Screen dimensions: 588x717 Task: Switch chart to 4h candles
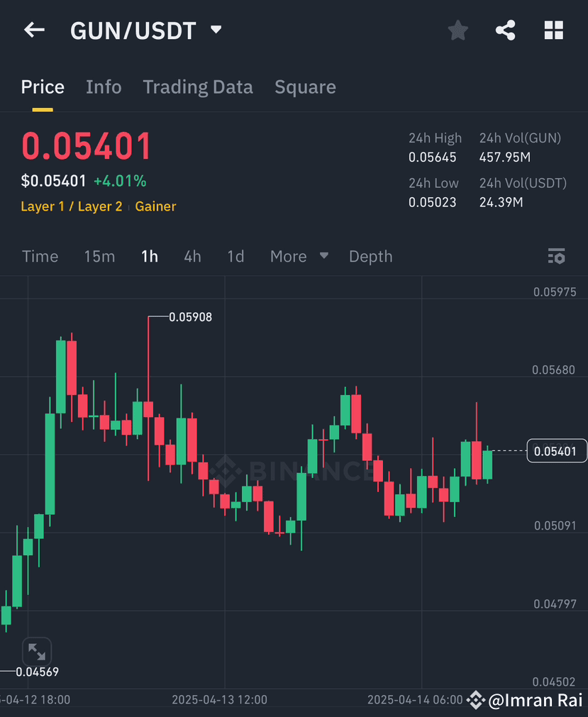(x=192, y=256)
